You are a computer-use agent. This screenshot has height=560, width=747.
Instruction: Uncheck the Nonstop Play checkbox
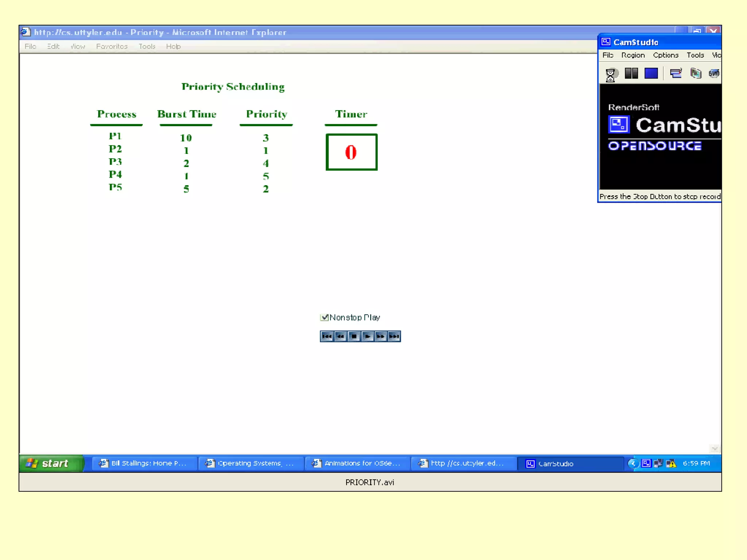tap(324, 317)
